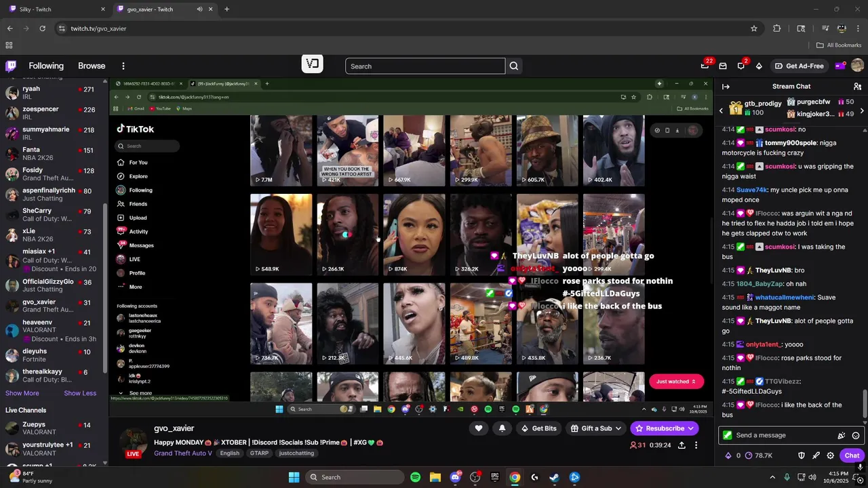The image size is (868, 488).
Task: Click the justchatting tag
Action: (296, 453)
